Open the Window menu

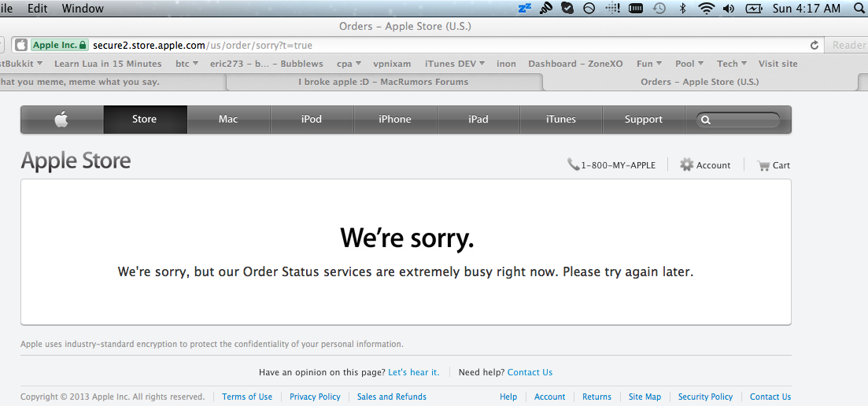(83, 9)
